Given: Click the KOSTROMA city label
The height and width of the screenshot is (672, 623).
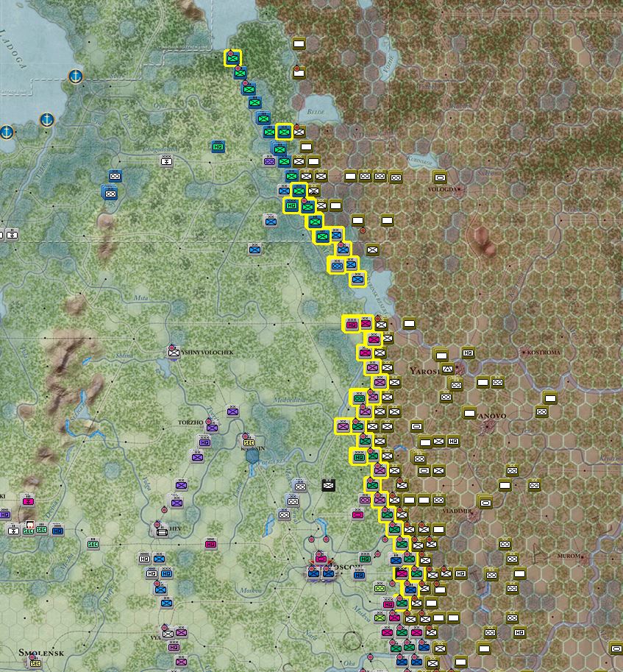Looking at the screenshot, I should click(x=544, y=353).
